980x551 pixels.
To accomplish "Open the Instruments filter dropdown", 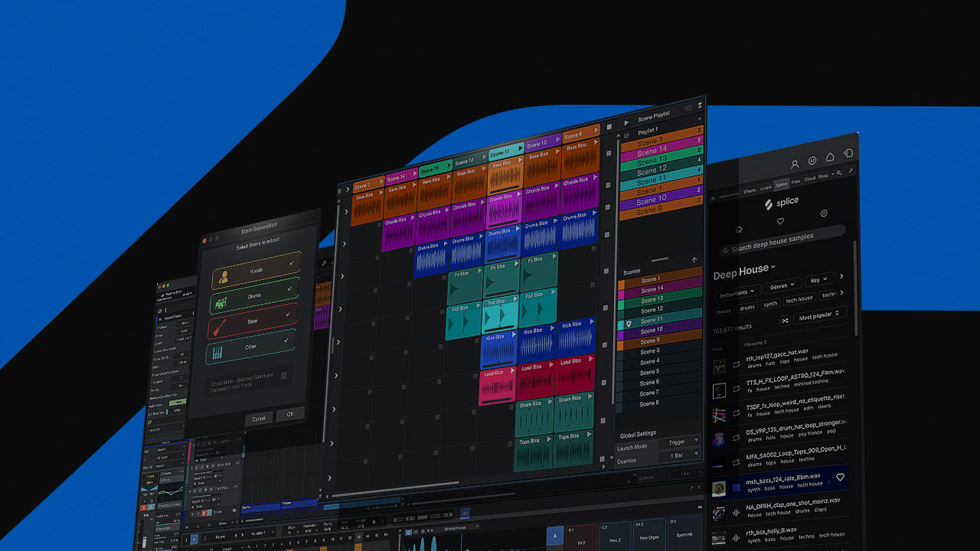I will coord(737,292).
